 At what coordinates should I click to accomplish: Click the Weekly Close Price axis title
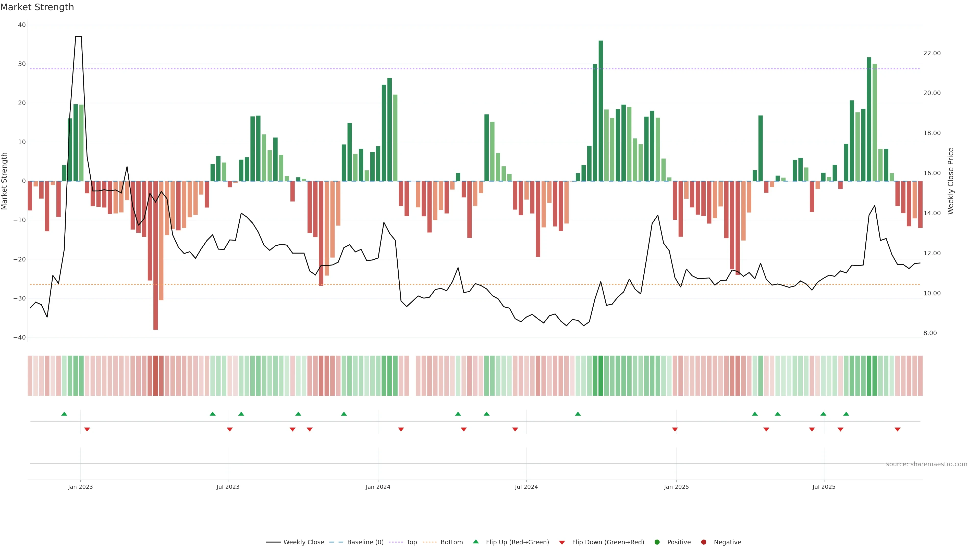951,181
